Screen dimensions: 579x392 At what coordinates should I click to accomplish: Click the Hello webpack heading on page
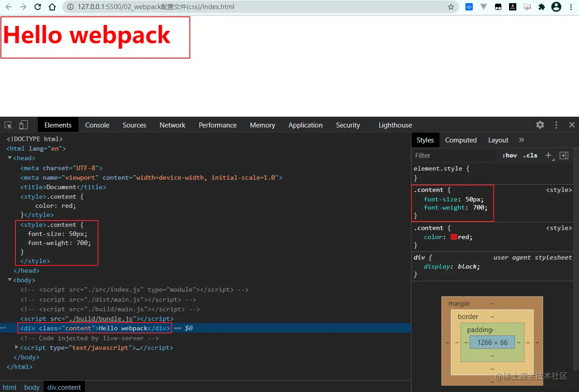(87, 35)
